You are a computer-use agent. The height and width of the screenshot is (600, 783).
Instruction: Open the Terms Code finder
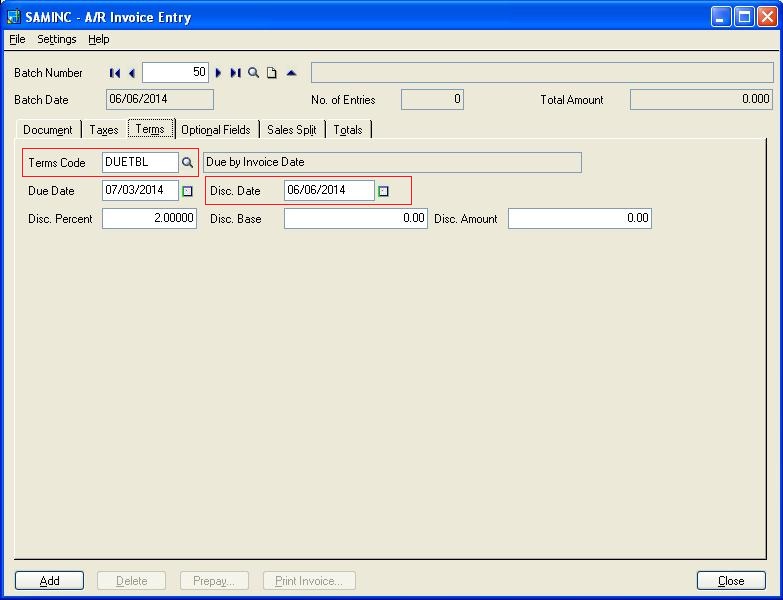click(187, 162)
